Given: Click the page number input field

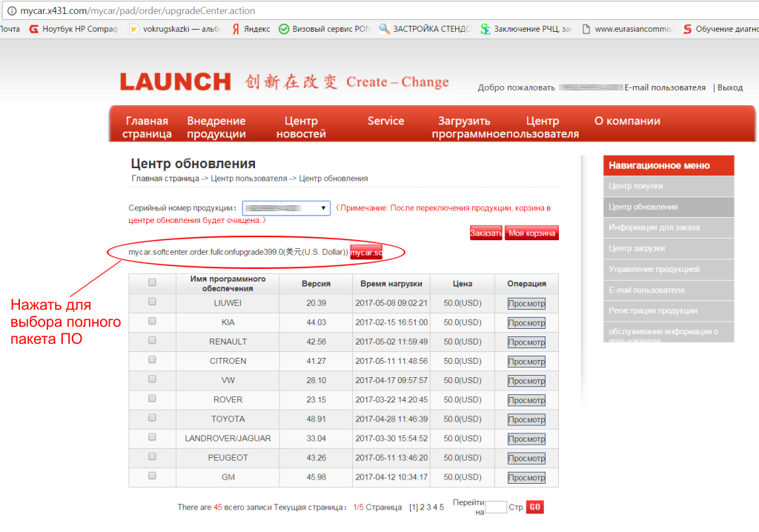Looking at the screenshot, I should (496, 507).
